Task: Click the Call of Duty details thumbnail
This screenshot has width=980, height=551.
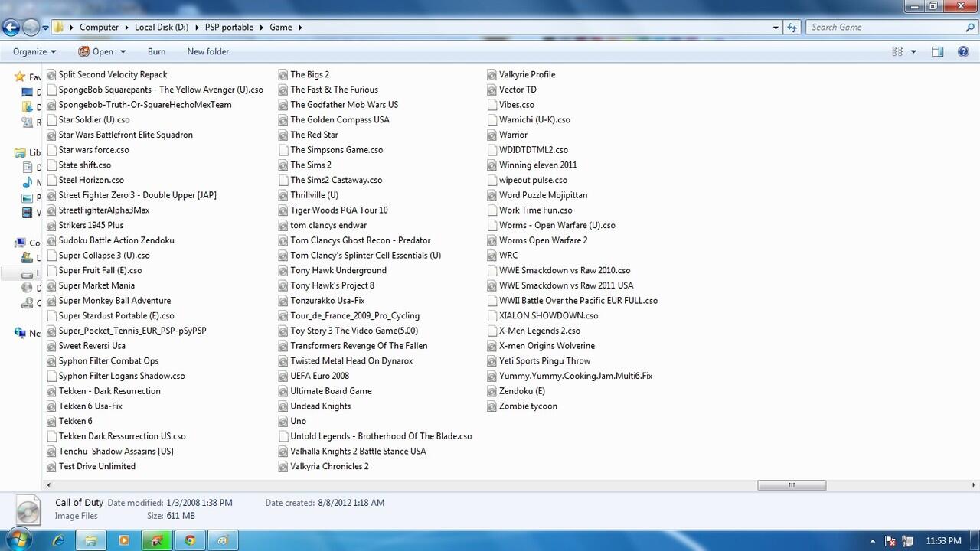Action: click(28, 509)
